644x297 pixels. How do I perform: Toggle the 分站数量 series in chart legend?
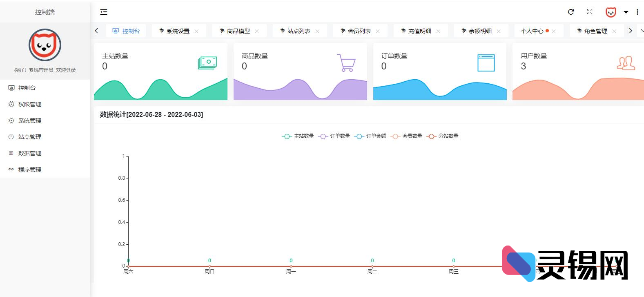[443, 136]
